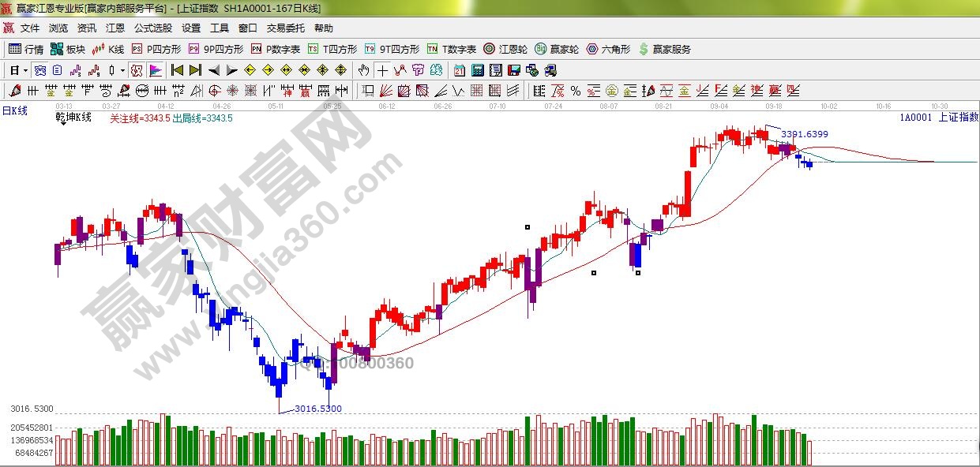Click the floppy disk save icon

point(513,70)
